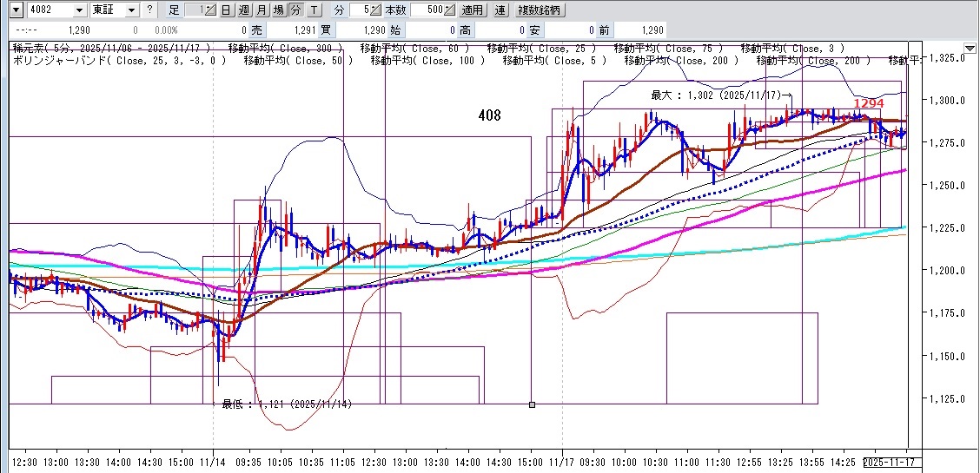The image size is (980, 473).
Task: Click the 買 buy label
Action: click(x=326, y=30)
